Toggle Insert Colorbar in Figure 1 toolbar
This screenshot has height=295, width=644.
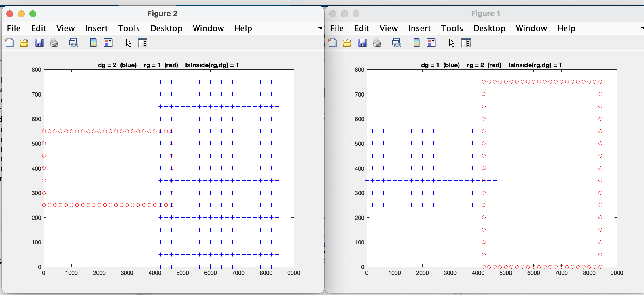point(416,43)
